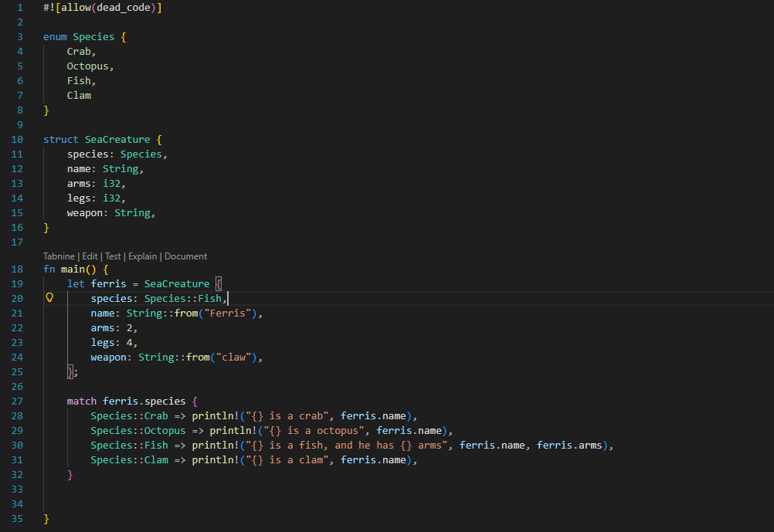Viewport: 774px width, 532px height.
Task: Click the 'match' keyword on line 27
Action: tap(82, 402)
